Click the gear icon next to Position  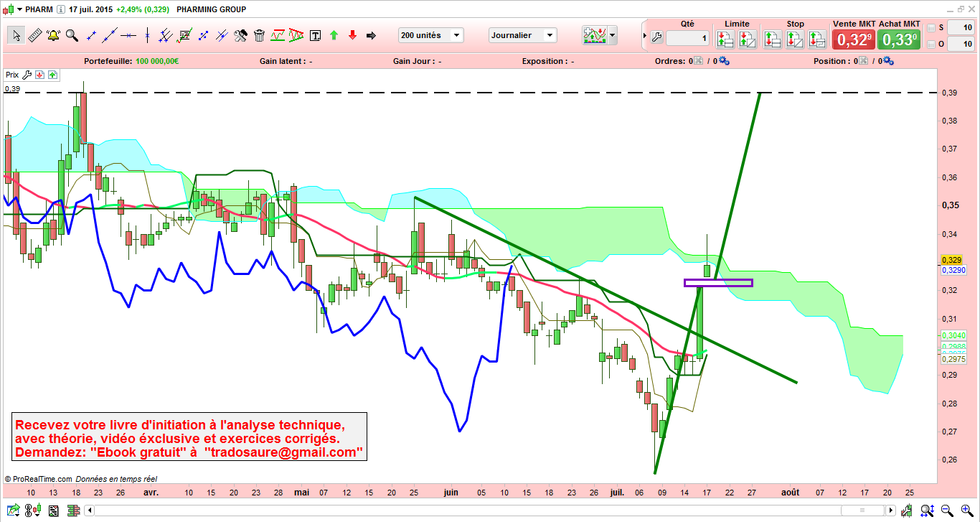889,61
